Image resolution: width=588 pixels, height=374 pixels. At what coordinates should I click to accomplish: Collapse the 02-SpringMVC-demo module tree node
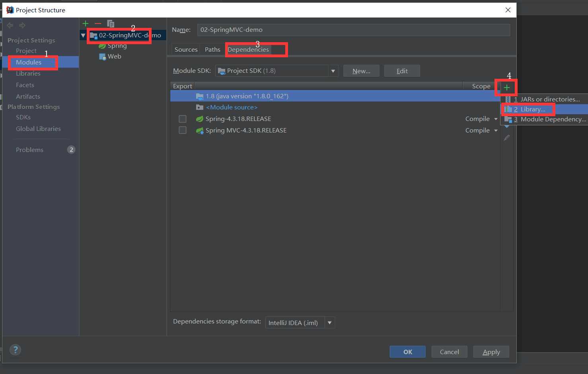point(83,35)
